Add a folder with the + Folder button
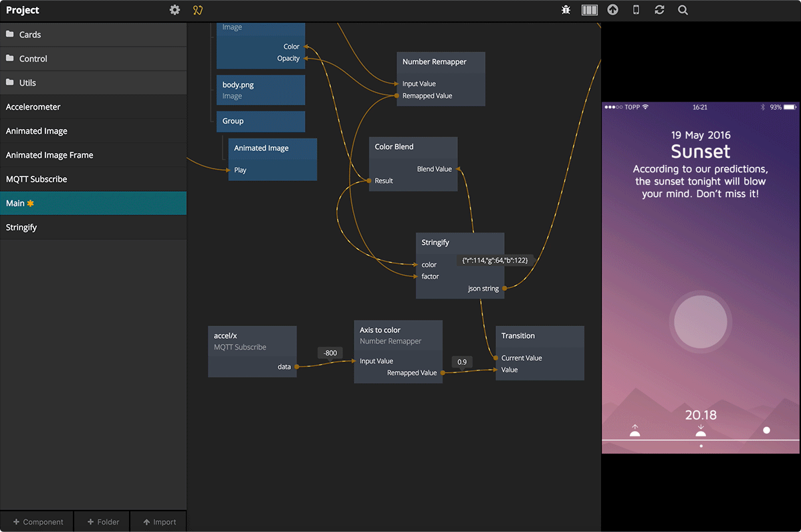 point(102,521)
